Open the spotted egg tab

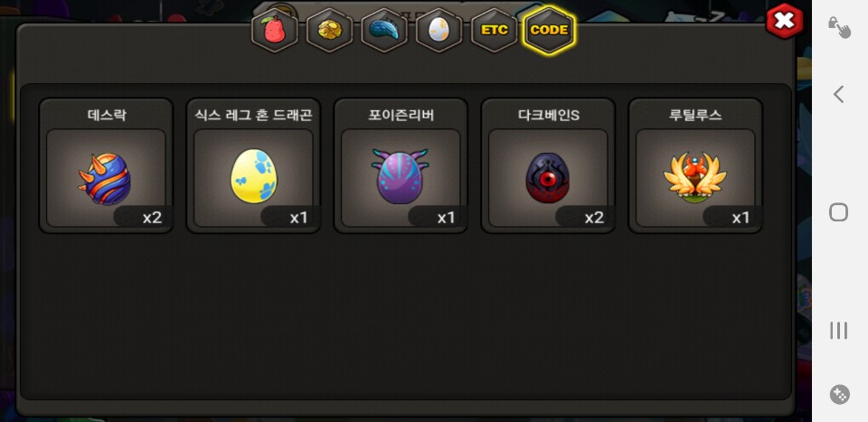click(439, 31)
